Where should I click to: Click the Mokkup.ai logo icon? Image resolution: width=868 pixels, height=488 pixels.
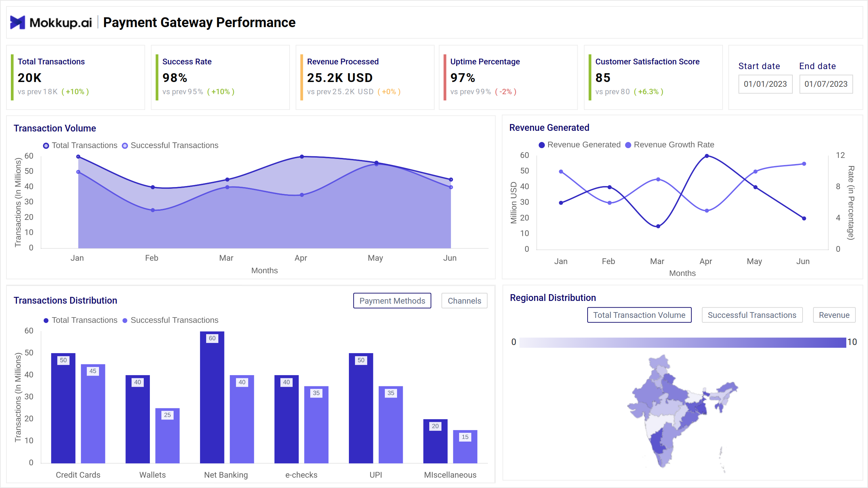coord(18,22)
